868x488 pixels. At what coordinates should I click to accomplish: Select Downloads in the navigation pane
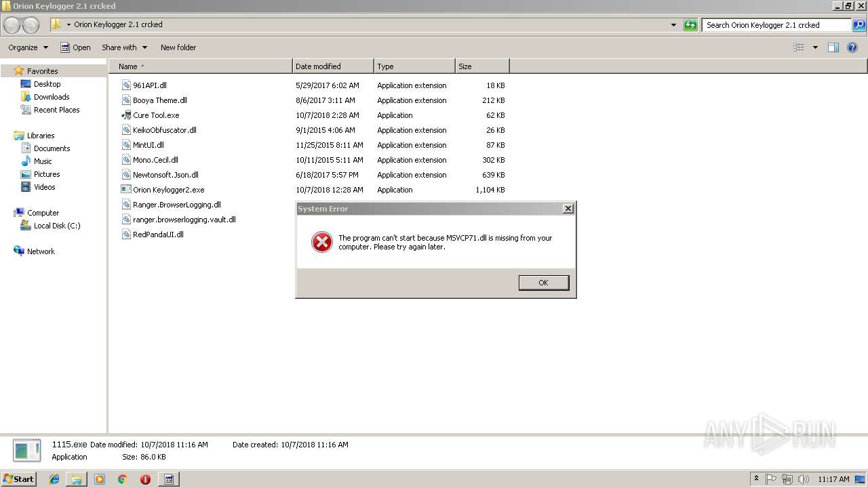tap(52, 97)
